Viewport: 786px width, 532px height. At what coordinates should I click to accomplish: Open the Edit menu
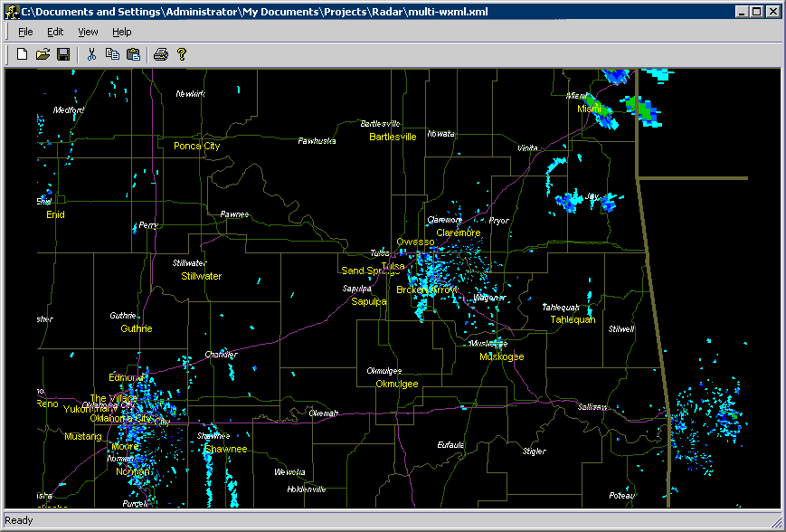[x=55, y=31]
